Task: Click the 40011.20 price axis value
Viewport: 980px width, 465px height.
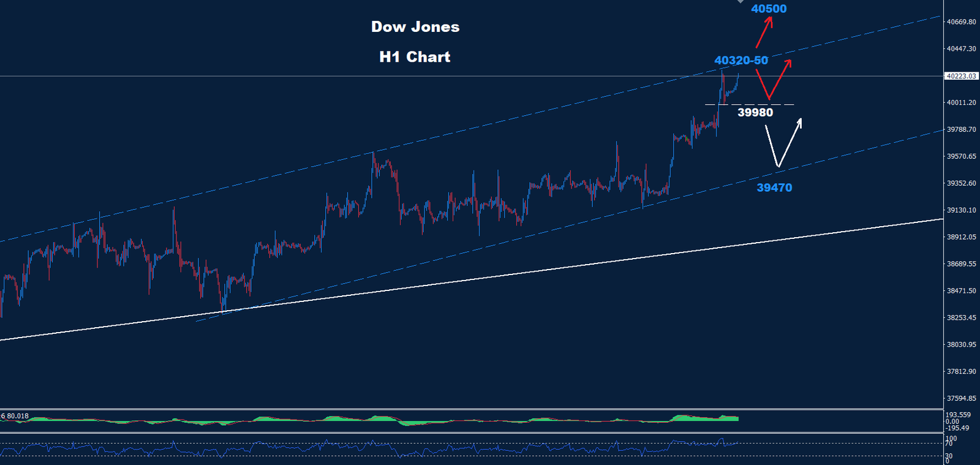Action: [961, 103]
